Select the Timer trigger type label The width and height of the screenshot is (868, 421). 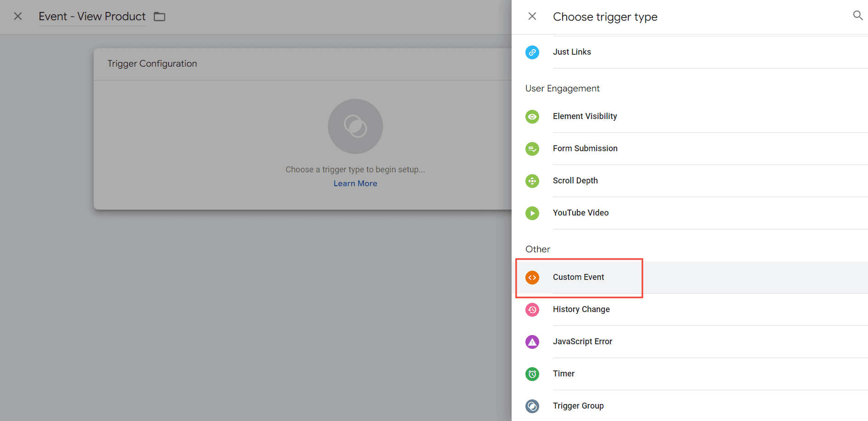tap(564, 374)
